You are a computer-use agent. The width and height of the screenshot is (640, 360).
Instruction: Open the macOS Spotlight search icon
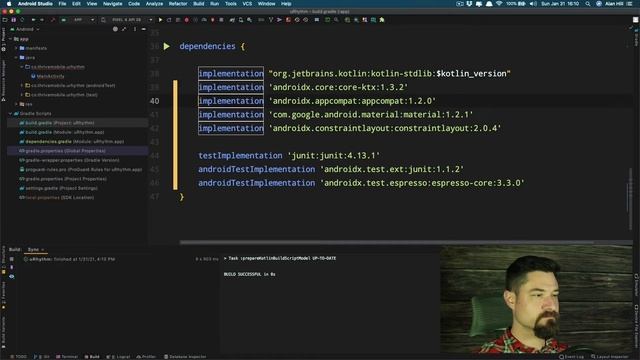[587, 4]
